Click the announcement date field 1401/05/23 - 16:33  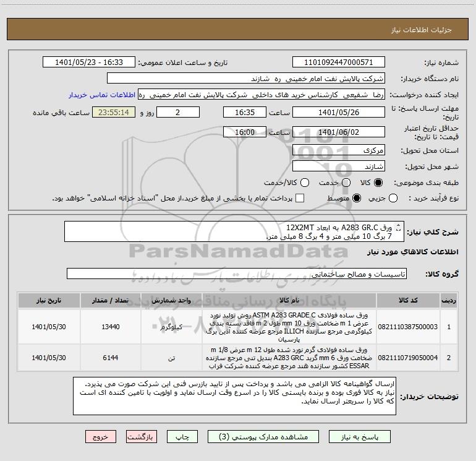(89, 62)
